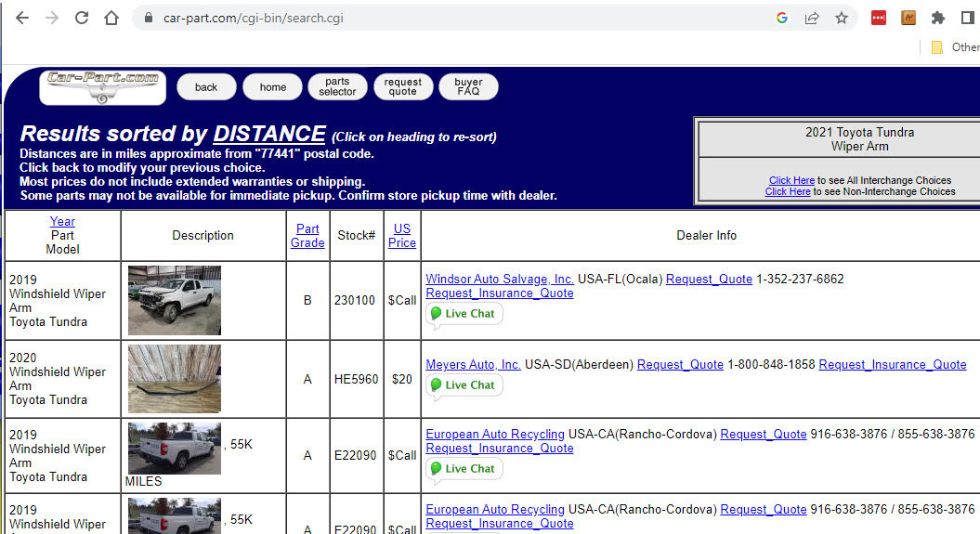Click Request_Insurance_Quote for Meyers Auto
Viewport: 980px width, 534px height.
[x=893, y=364]
